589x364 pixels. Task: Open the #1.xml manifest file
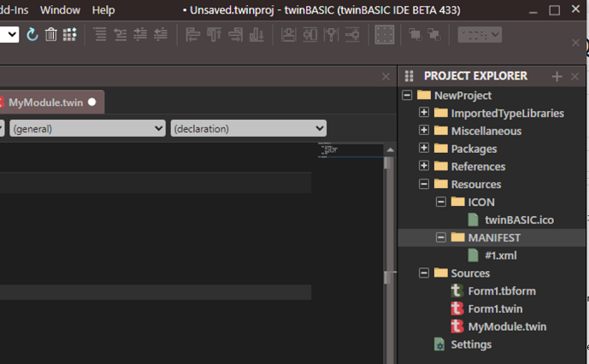click(x=500, y=255)
